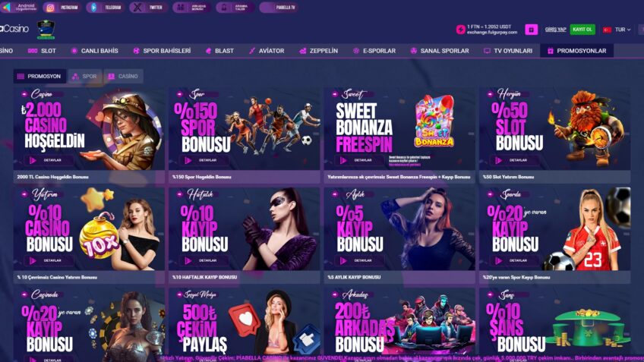Select the Spor promotions filter tab
Image resolution: width=644 pixels, height=362 pixels.
click(x=84, y=77)
